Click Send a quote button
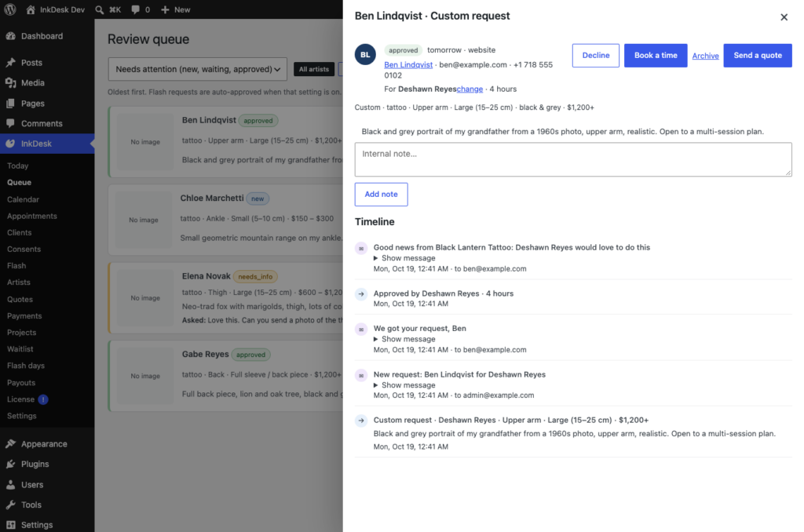The image size is (804, 532). (758, 56)
